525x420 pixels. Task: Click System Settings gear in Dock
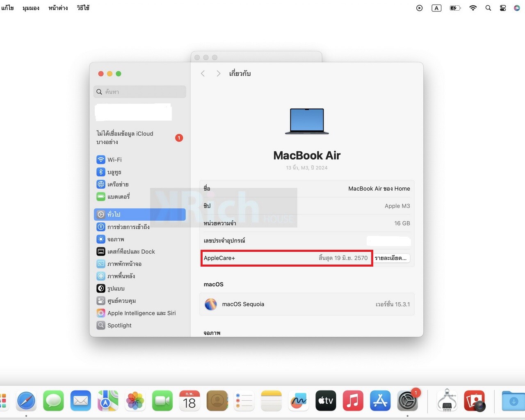point(407,401)
